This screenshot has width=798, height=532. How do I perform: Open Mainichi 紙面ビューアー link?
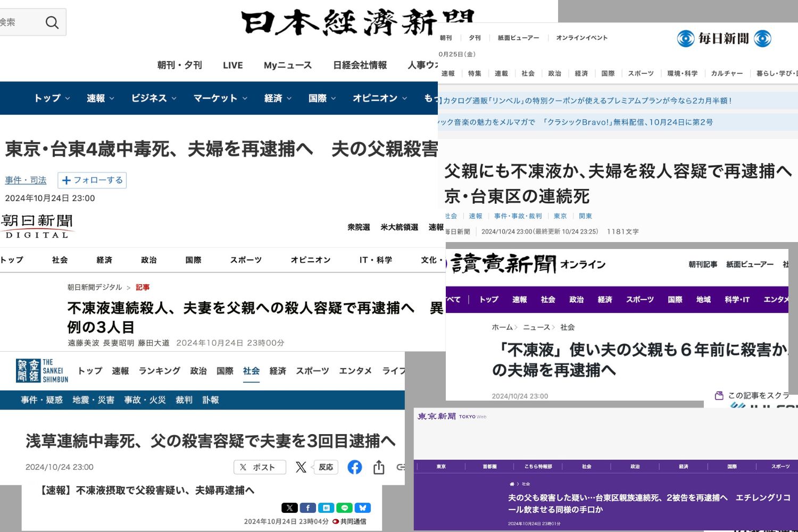518,38
